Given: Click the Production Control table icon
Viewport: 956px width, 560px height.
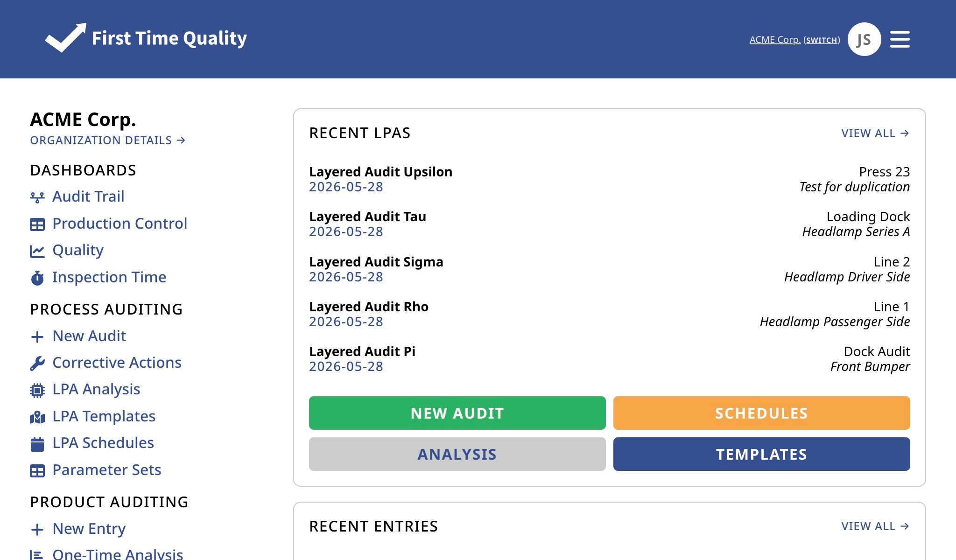Looking at the screenshot, I should click(37, 224).
